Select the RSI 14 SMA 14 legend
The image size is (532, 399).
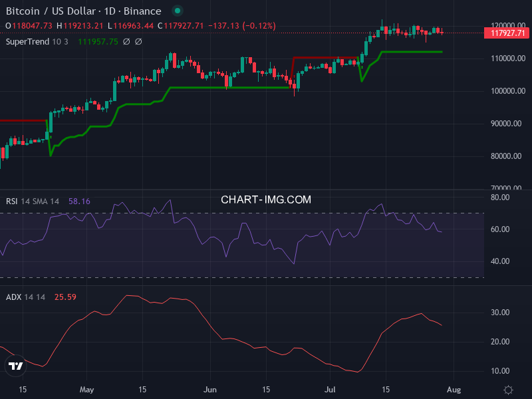click(33, 201)
